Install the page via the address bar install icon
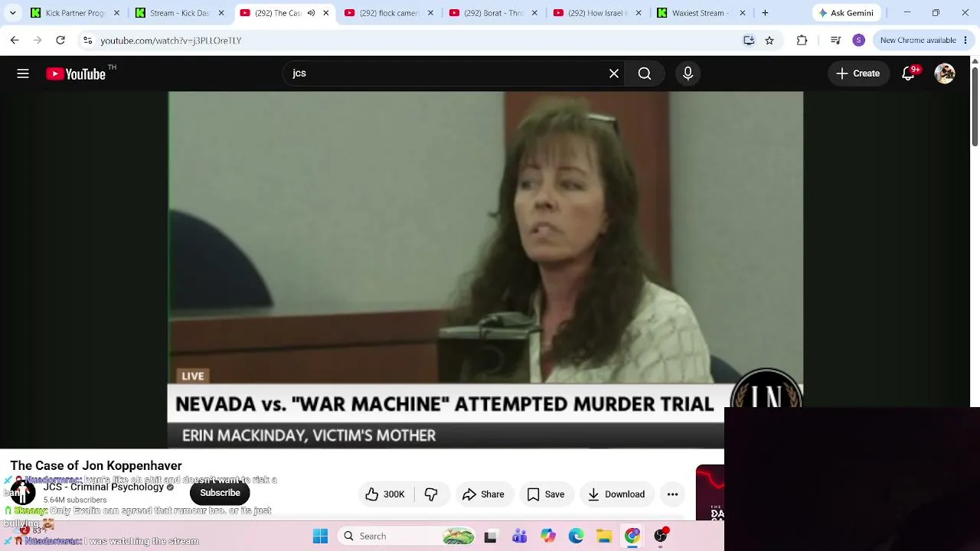The image size is (980, 551). pos(749,41)
